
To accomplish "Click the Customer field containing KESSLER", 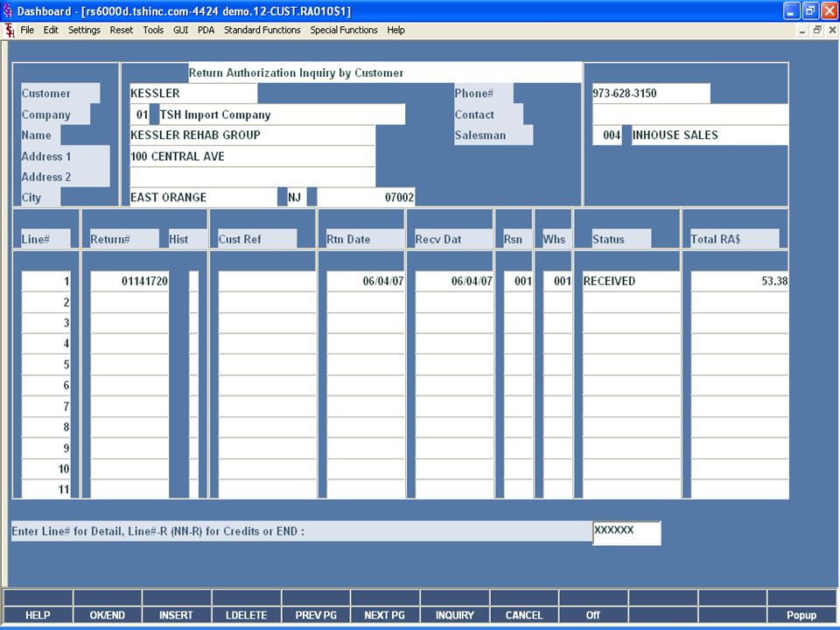I will [193, 94].
